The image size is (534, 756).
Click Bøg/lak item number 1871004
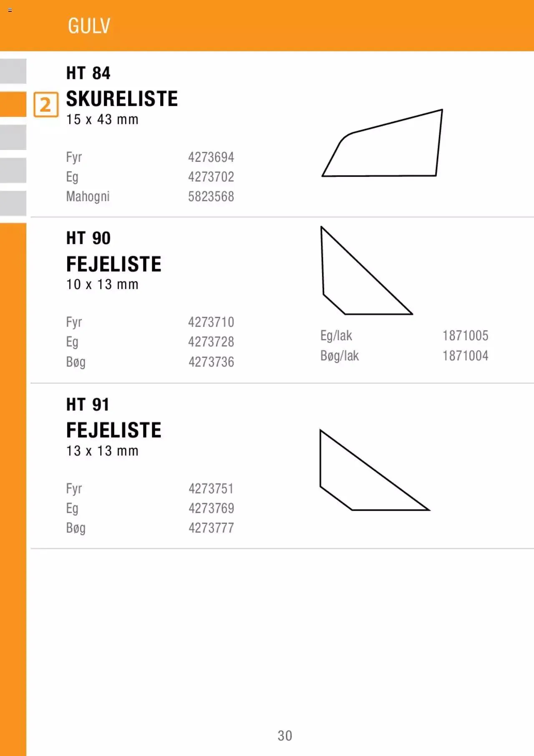point(465,355)
